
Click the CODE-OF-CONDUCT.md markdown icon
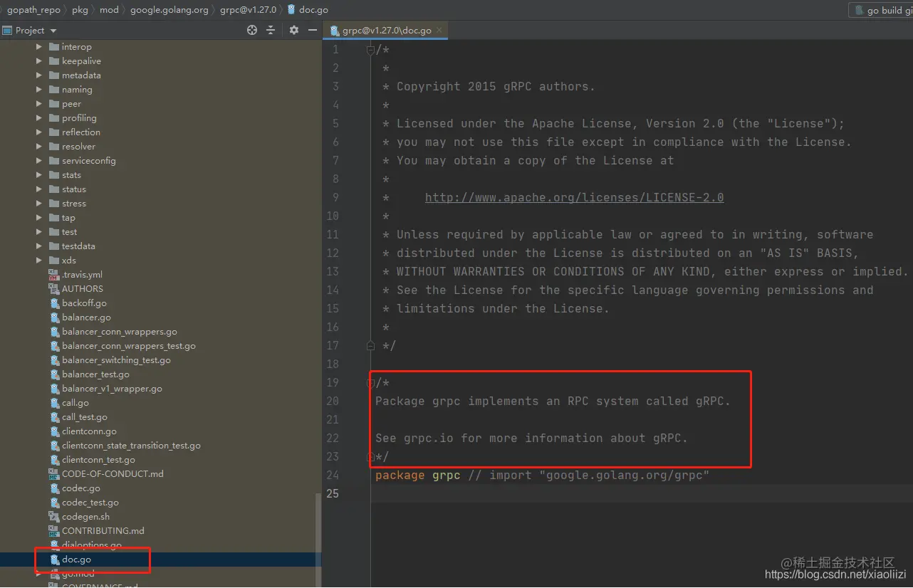click(54, 474)
